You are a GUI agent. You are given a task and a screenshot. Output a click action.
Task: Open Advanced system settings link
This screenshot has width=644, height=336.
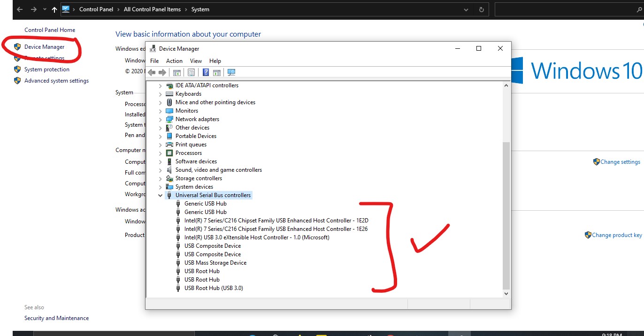click(56, 81)
